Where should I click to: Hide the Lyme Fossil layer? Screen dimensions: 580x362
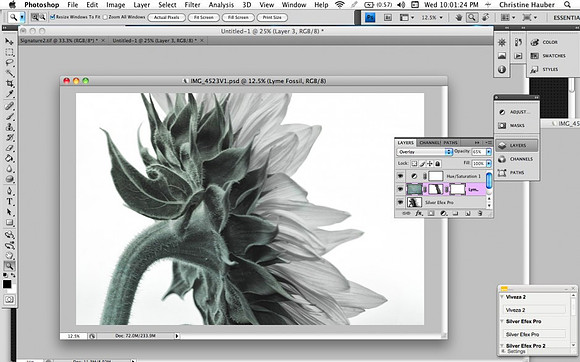(400, 189)
